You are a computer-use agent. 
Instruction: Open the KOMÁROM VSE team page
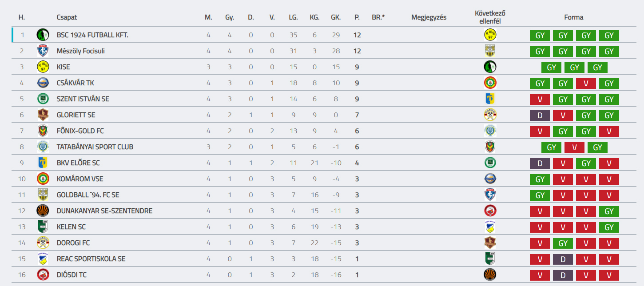pos(80,179)
